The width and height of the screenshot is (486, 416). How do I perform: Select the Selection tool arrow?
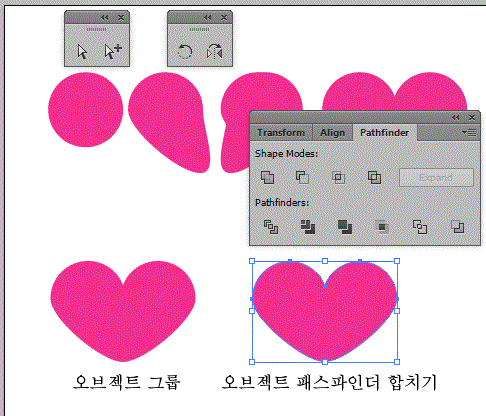click(82, 52)
